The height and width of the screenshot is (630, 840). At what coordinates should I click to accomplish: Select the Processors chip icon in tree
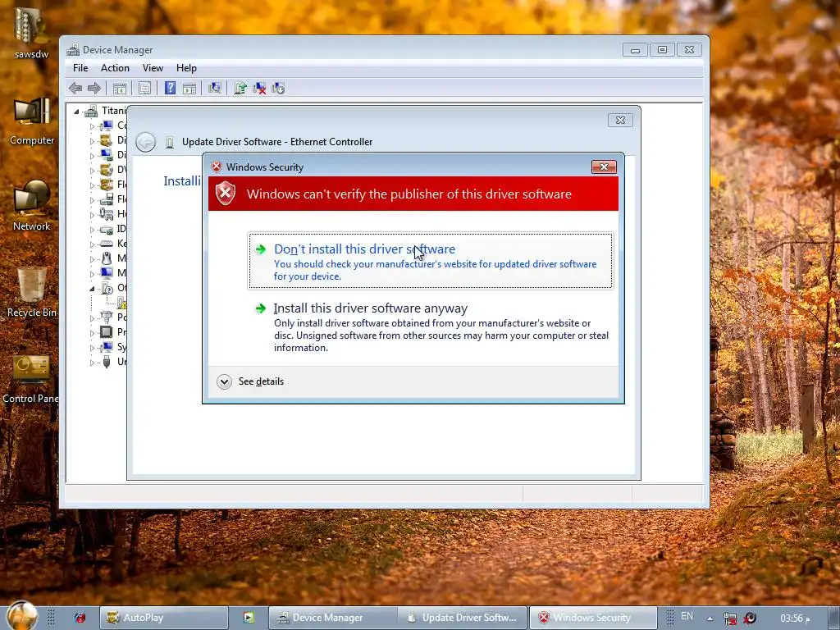[107, 332]
